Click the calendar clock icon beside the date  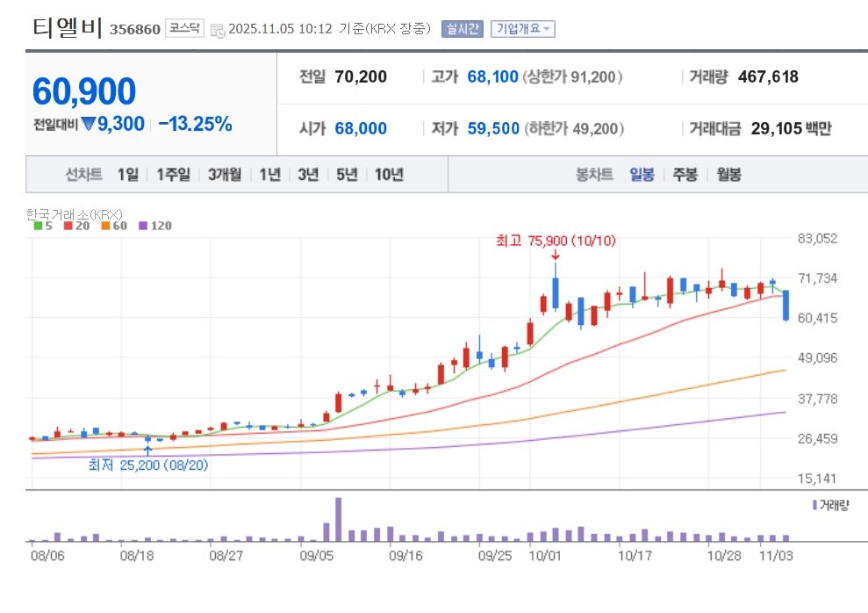click(218, 30)
